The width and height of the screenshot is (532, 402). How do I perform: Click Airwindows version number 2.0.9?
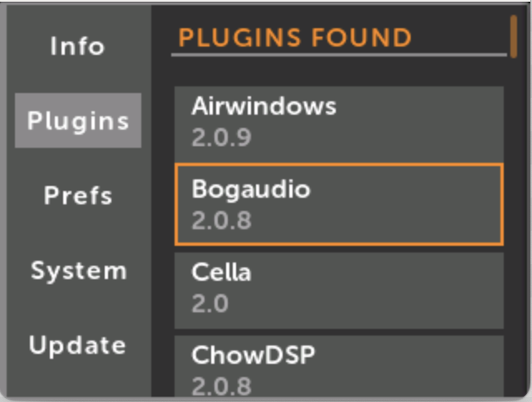[221, 137]
